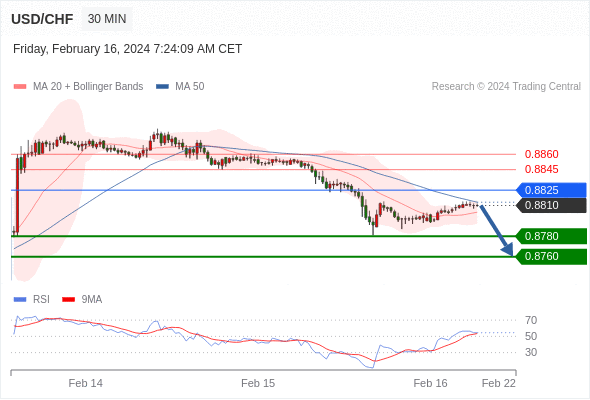Click the MA 50 blue legend swatch

tap(163, 87)
